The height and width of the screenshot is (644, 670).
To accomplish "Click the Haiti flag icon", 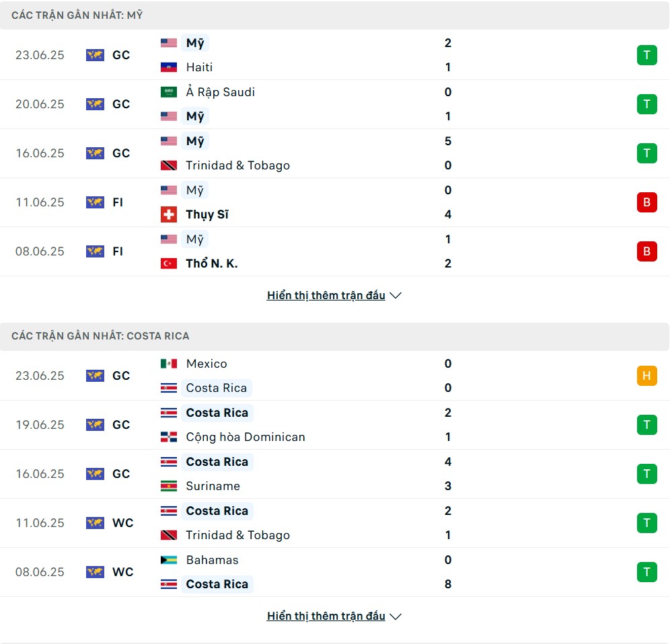I will pos(169,67).
